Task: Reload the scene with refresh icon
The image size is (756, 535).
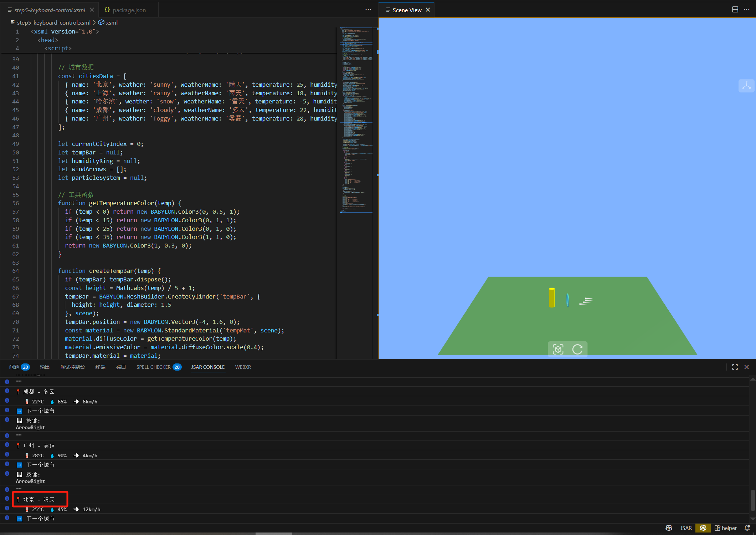Action: [x=577, y=349]
